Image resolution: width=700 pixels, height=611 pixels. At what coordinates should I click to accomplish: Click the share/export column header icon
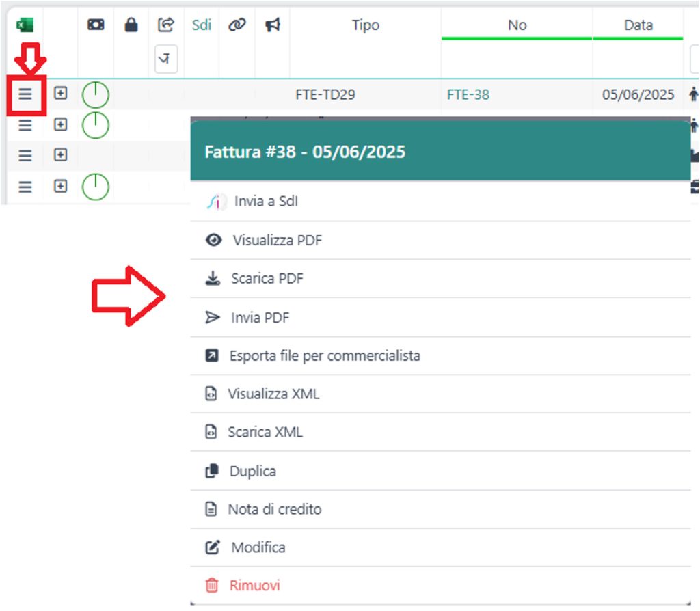coord(166,25)
